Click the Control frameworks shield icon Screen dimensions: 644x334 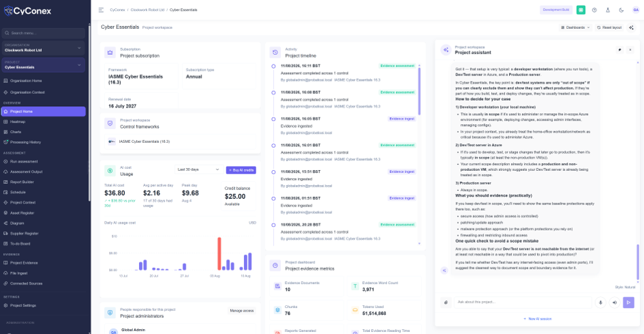tap(110, 123)
